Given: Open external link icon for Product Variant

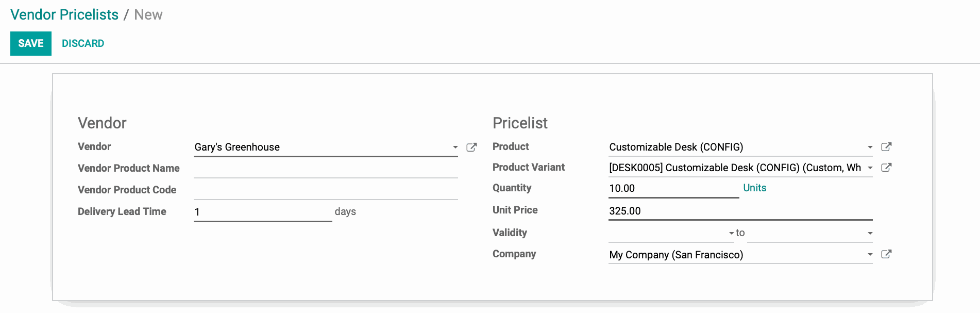Looking at the screenshot, I should tap(886, 168).
